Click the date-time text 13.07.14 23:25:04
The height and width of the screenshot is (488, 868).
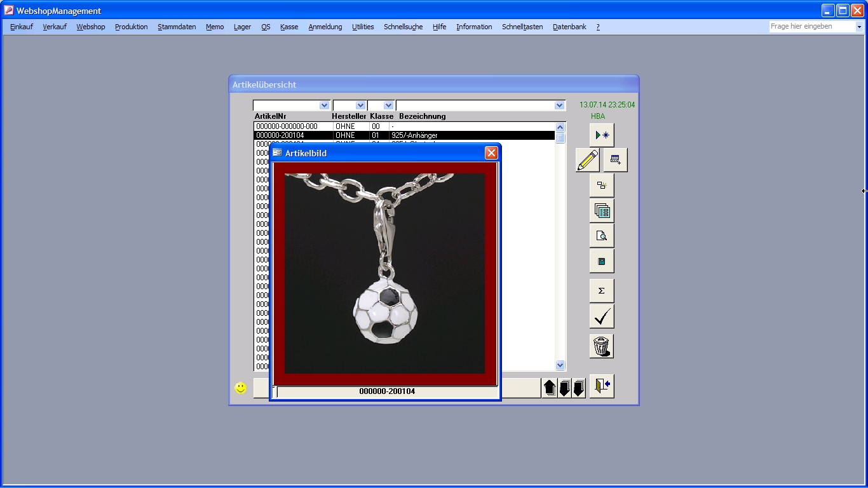[x=607, y=105]
